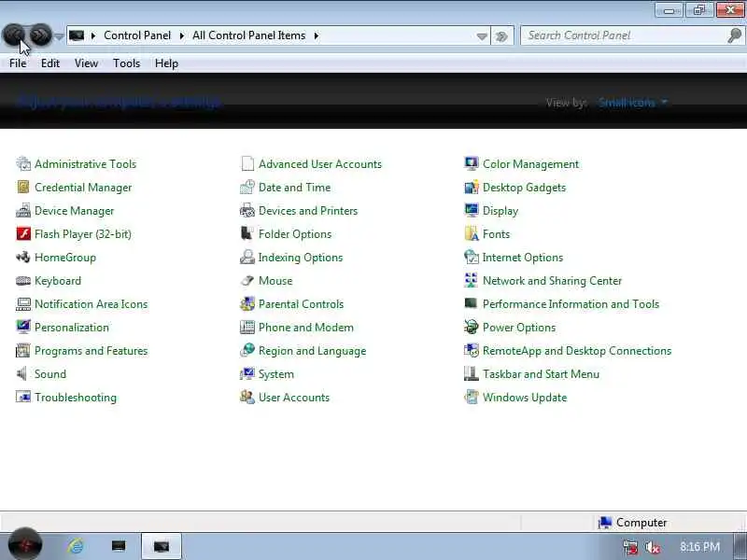Click the Folder Options icon
The image size is (747, 560).
(x=247, y=234)
